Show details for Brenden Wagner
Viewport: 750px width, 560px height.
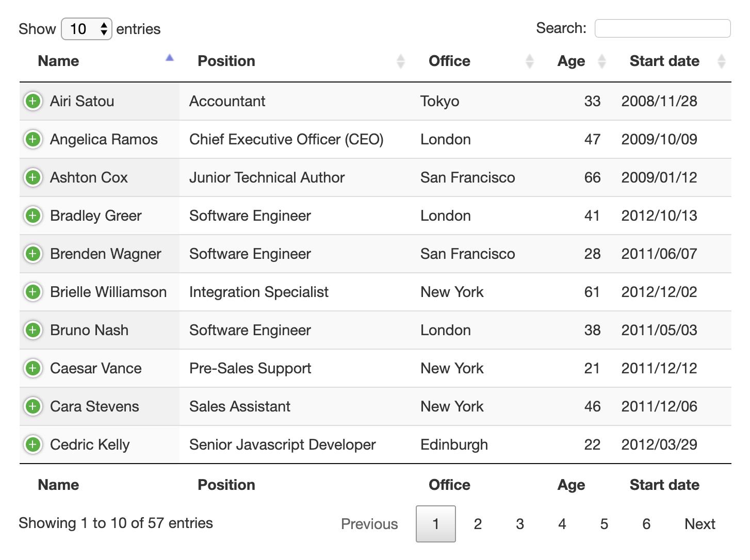33,254
